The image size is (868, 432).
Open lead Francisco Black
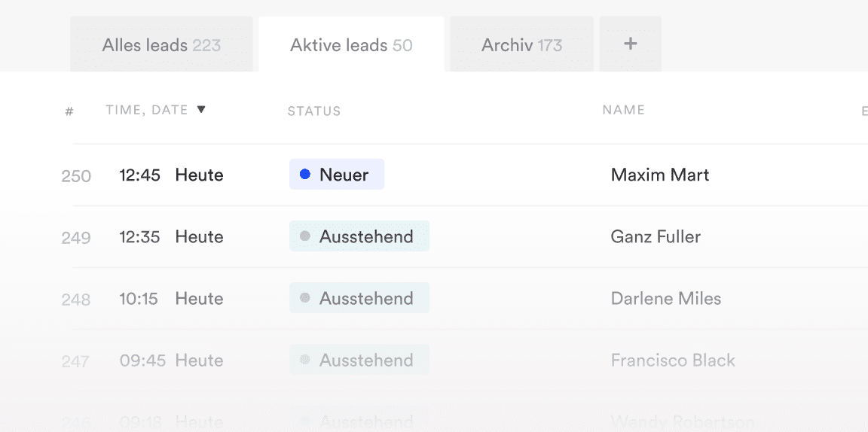(x=673, y=360)
